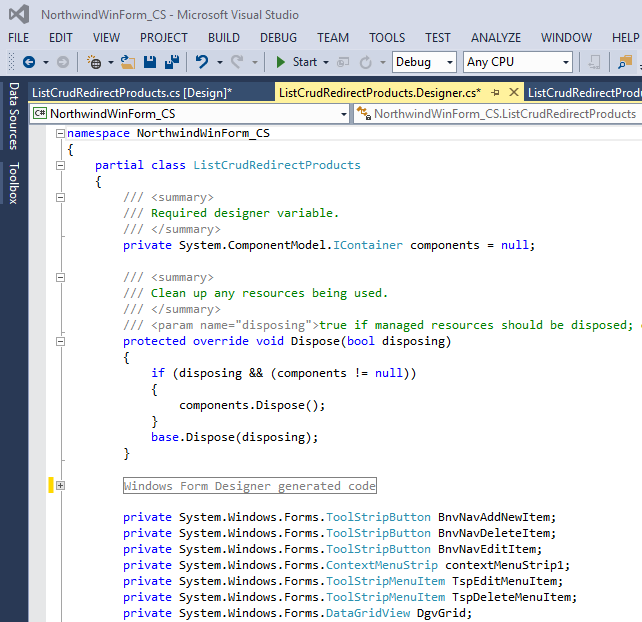Click the ListCrudRedirectProducts class name in code
The height and width of the screenshot is (622, 642).
pos(277,165)
